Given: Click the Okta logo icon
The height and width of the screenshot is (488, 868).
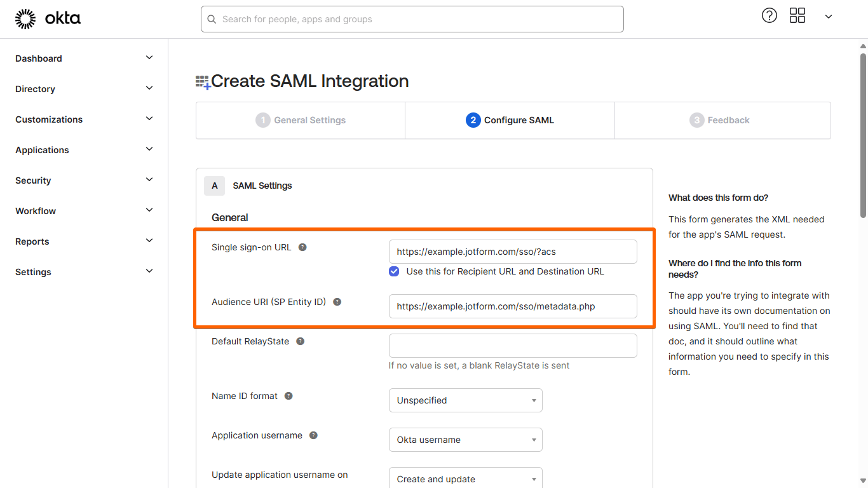Looking at the screenshot, I should pos(25,19).
